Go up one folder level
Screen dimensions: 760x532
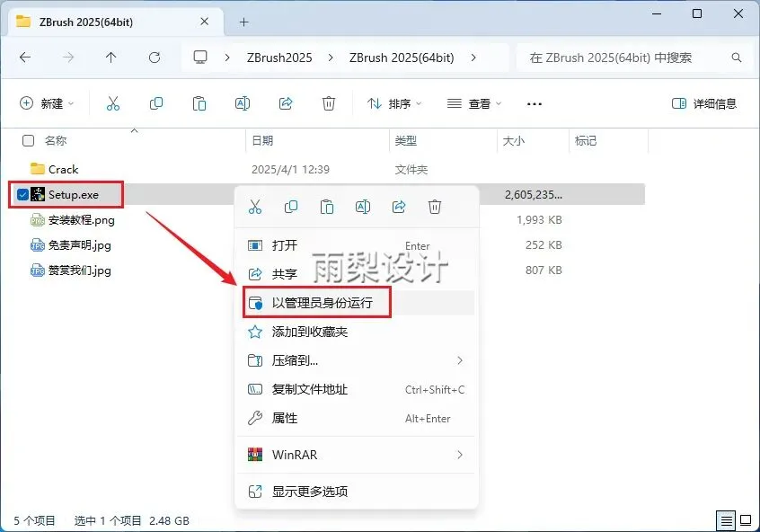(x=111, y=58)
